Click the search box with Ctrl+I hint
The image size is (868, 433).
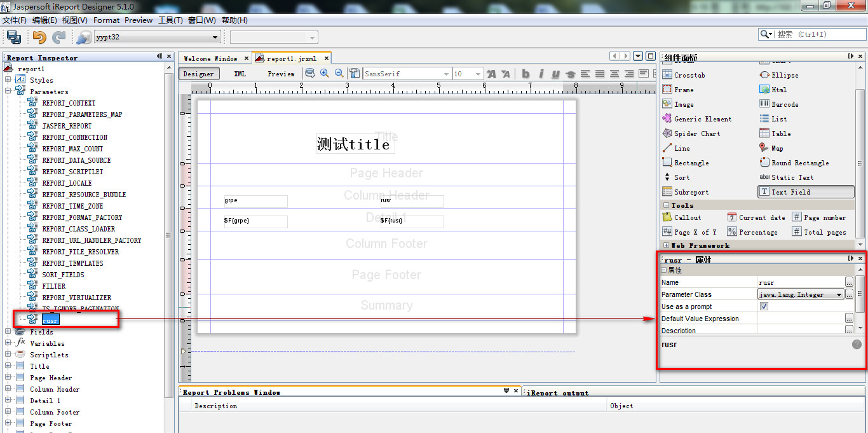pos(811,34)
